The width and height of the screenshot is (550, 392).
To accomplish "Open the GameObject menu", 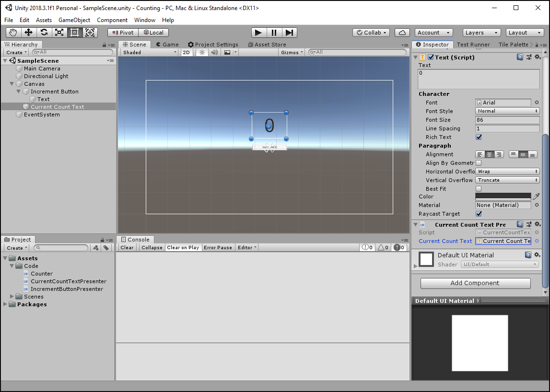I will pos(74,20).
